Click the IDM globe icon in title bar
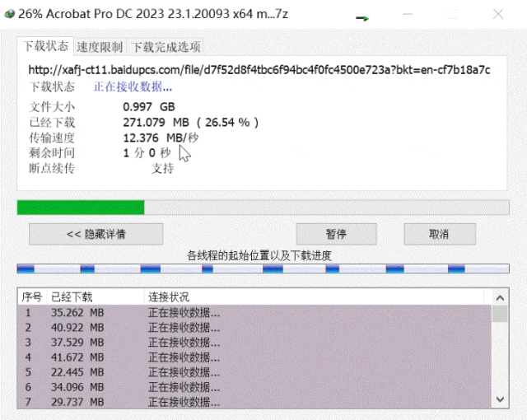 pyautogui.click(x=9, y=14)
